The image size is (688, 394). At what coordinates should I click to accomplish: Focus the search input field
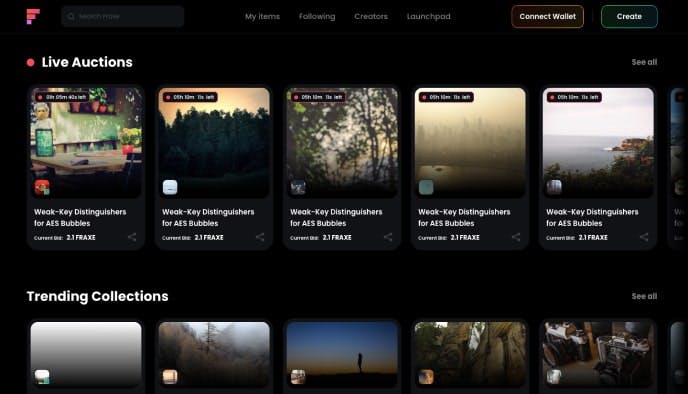pos(123,16)
